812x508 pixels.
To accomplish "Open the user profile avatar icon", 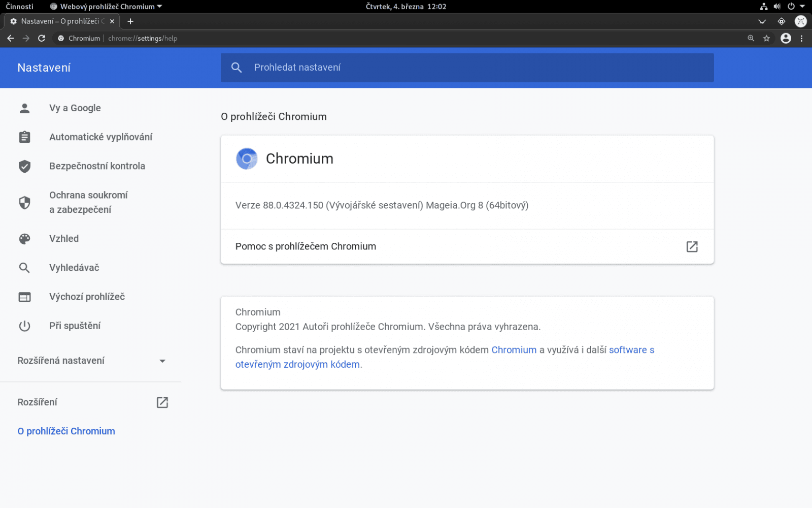I will (x=786, y=38).
